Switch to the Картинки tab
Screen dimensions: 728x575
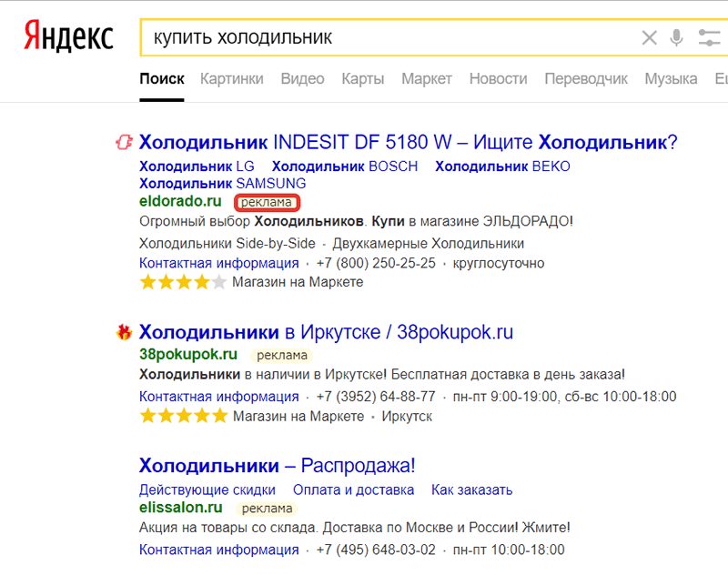pyautogui.click(x=232, y=79)
